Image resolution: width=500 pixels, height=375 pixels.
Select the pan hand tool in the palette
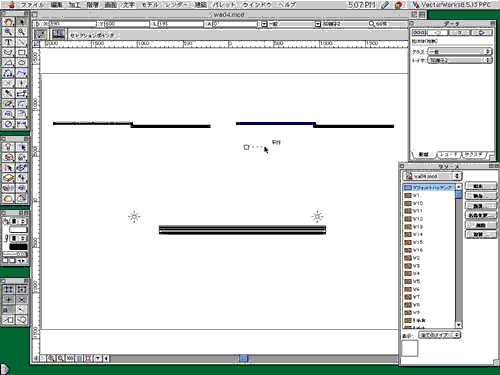[8, 22]
